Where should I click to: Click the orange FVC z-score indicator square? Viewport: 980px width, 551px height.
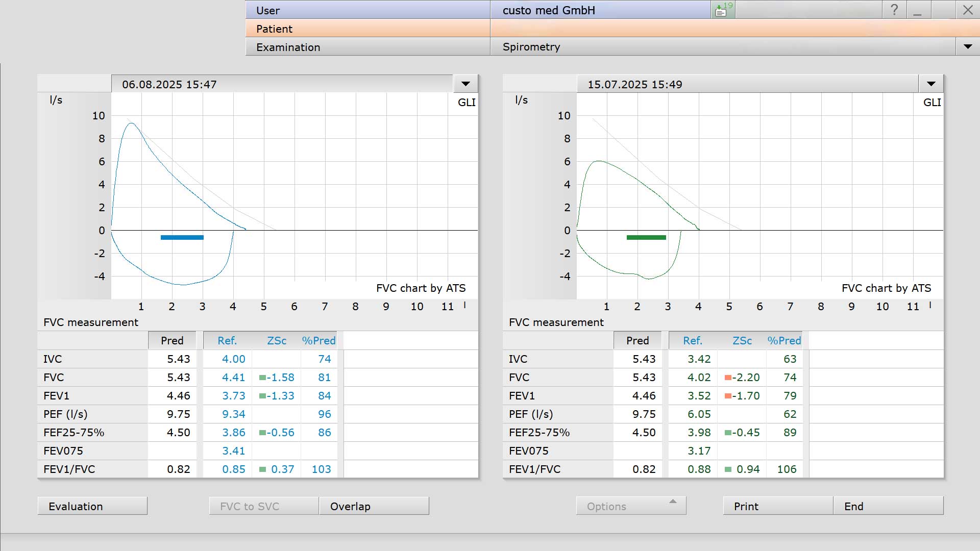point(728,378)
